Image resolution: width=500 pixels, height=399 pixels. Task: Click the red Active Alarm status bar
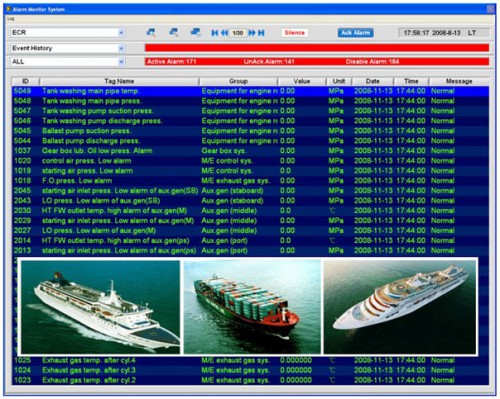(317, 62)
